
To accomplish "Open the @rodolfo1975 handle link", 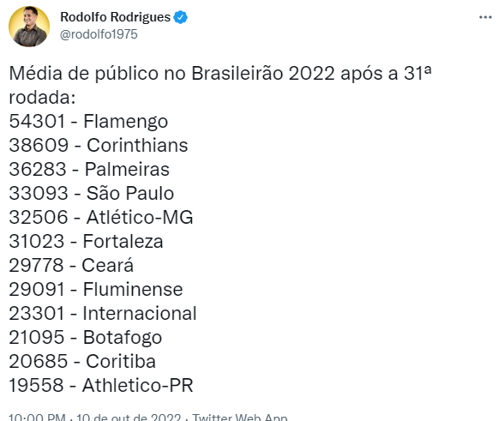I will pos(99,34).
